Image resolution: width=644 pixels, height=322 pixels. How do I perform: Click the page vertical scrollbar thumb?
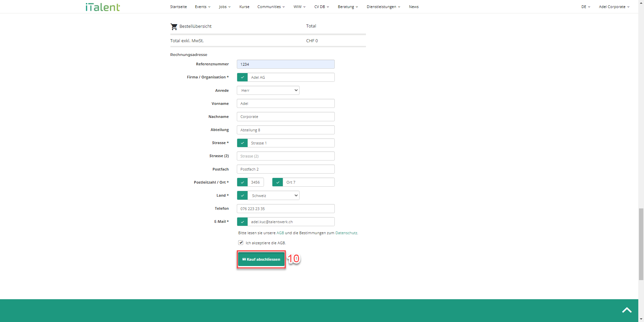coord(641,244)
